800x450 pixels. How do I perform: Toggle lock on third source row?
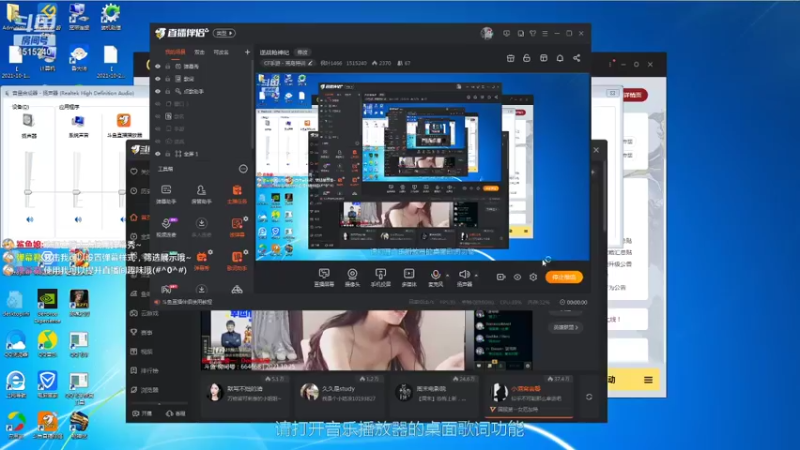coord(167,91)
